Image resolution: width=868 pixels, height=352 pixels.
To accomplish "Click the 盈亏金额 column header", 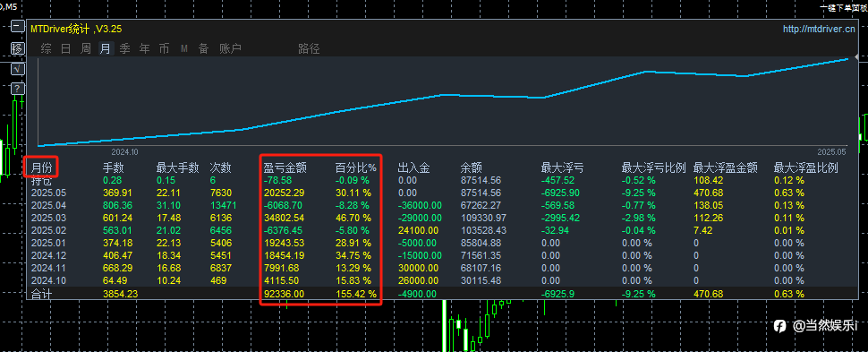I will pos(285,167).
